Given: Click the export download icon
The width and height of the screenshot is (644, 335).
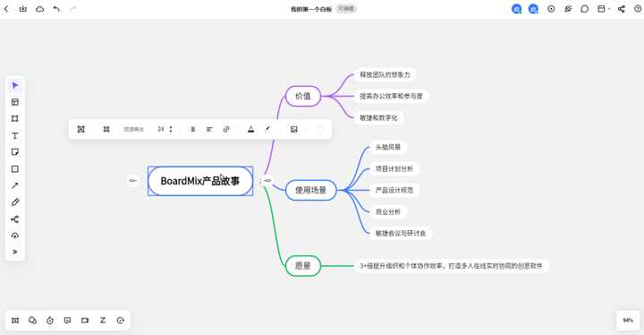Looking at the screenshot, I should click(23, 9).
